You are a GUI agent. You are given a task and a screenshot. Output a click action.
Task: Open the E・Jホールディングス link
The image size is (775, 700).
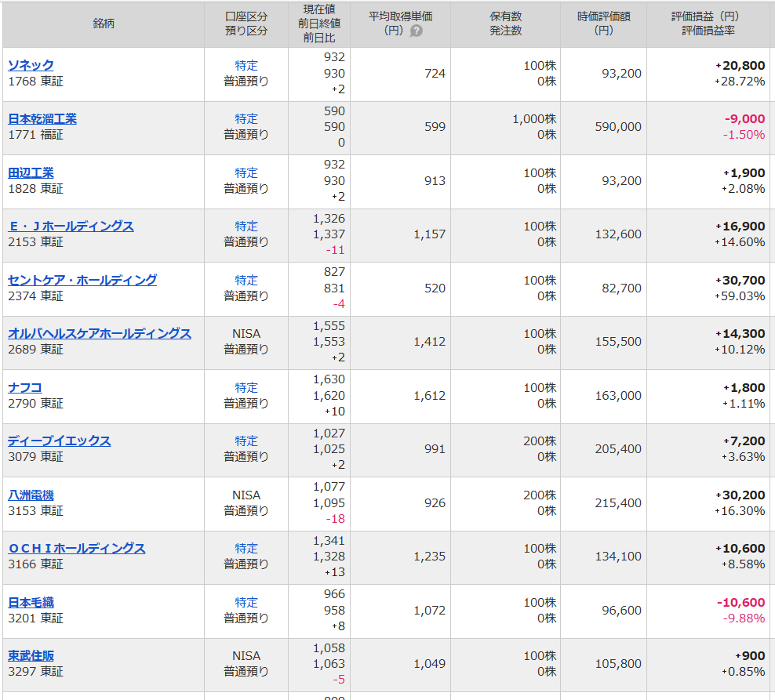pyautogui.click(x=71, y=227)
